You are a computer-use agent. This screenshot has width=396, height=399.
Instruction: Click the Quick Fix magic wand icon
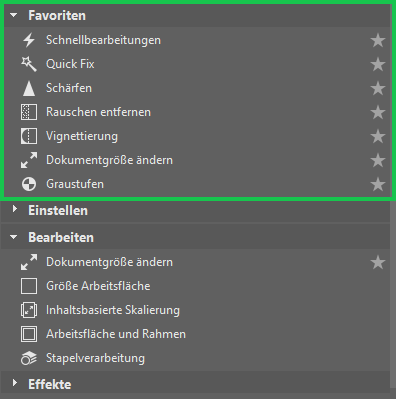click(x=29, y=64)
